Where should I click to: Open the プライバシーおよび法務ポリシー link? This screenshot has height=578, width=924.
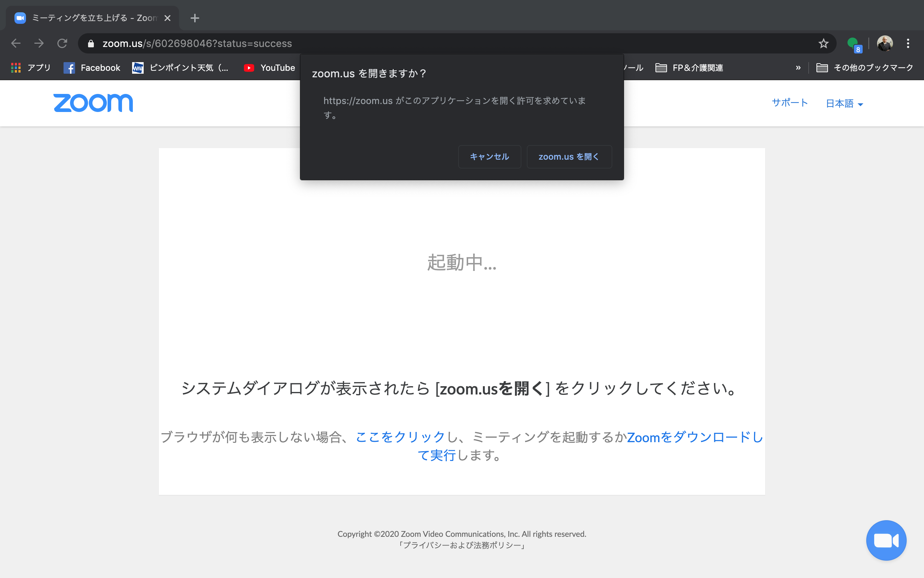click(462, 545)
